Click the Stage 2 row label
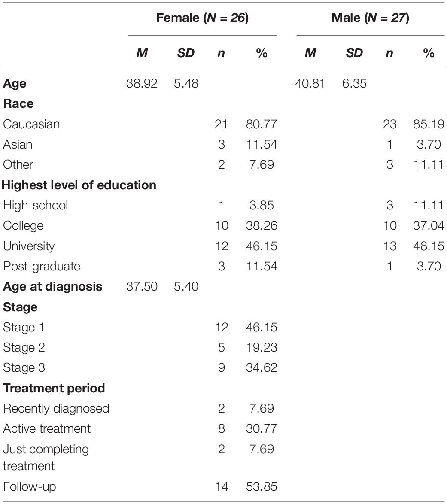The height and width of the screenshot is (504, 447). click(x=24, y=348)
